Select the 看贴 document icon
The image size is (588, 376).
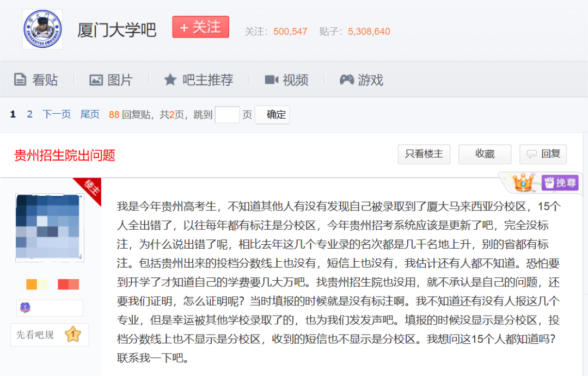coord(21,79)
